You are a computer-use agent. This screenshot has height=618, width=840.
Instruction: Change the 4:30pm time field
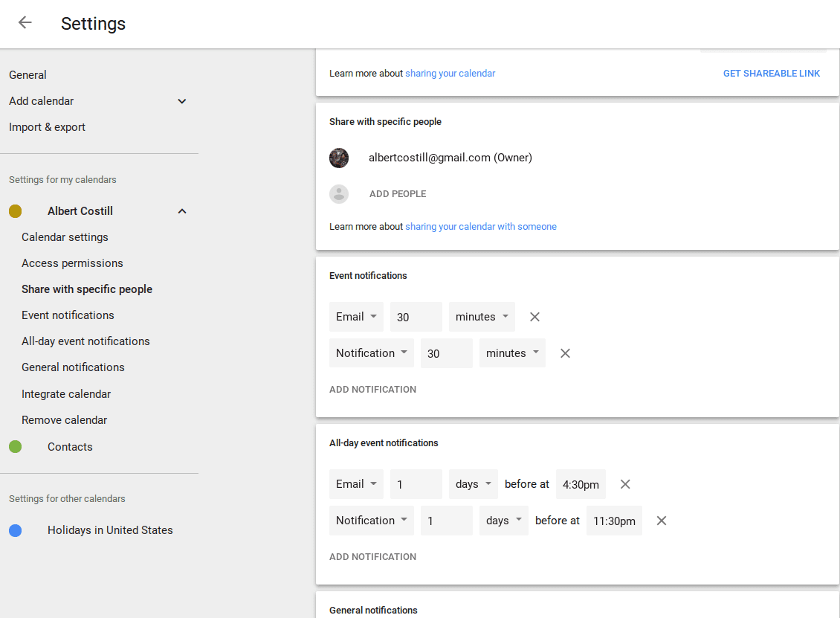point(581,484)
